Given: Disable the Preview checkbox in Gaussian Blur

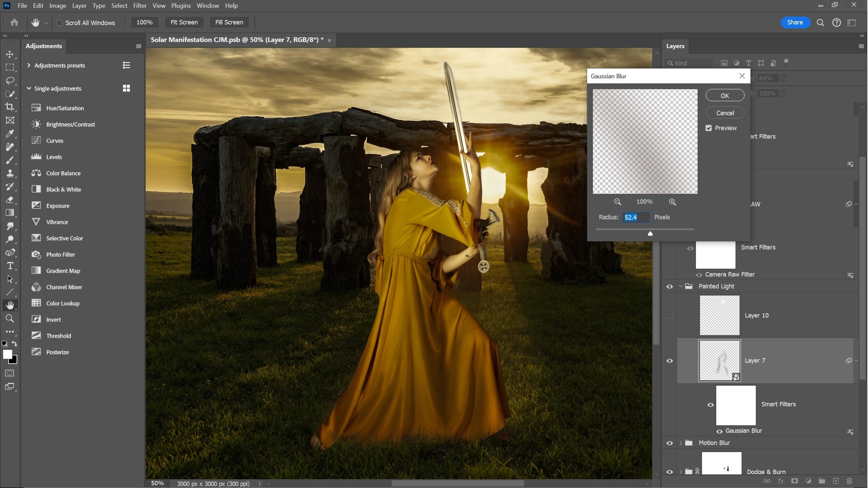Looking at the screenshot, I should 709,128.
